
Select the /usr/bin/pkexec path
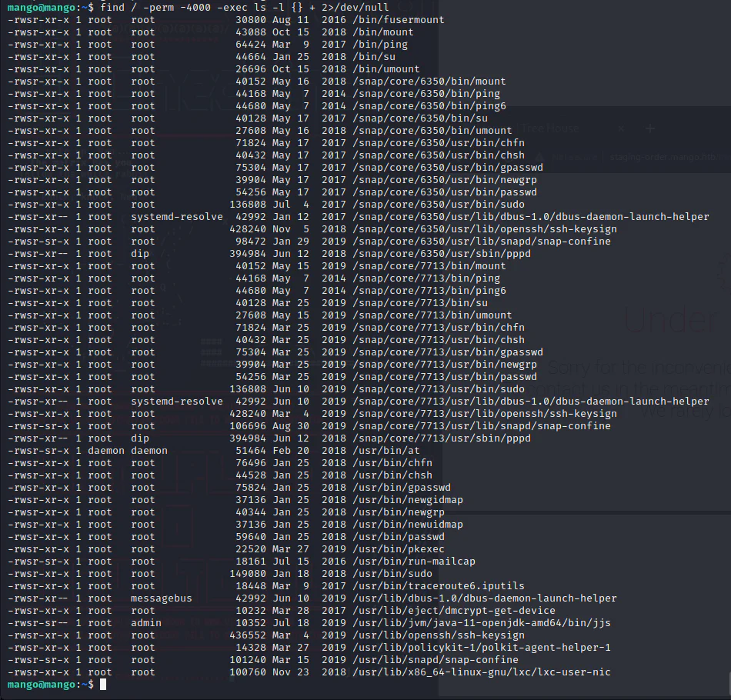click(x=399, y=549)
